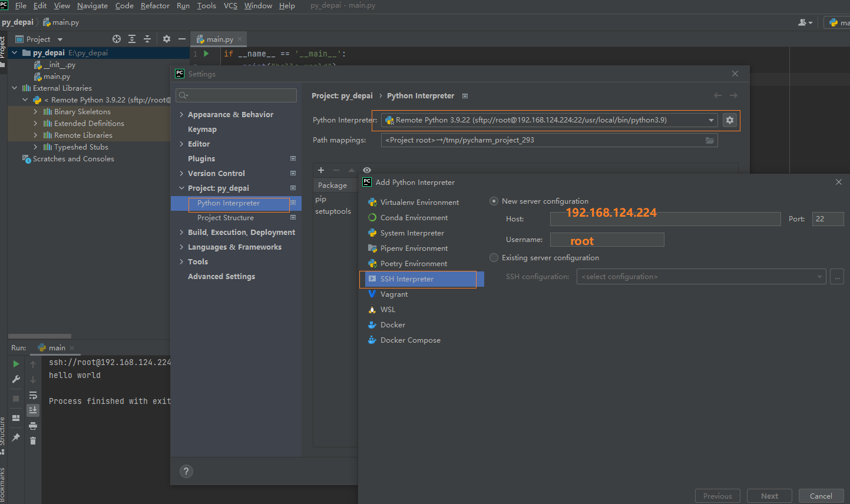Click the interpreter gear icon in Settings
The width and height of the screenshot is (850, 504).
pos(730,120)
